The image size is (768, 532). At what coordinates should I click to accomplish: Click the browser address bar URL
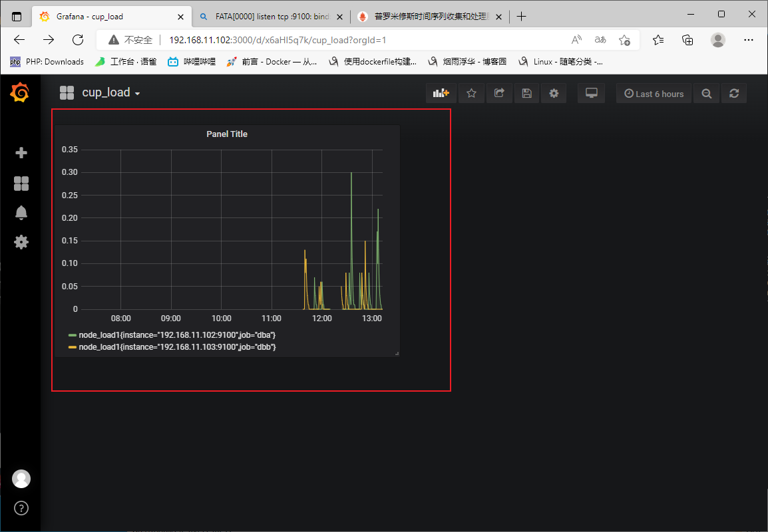pyautogui.click(x=278, y=40)
